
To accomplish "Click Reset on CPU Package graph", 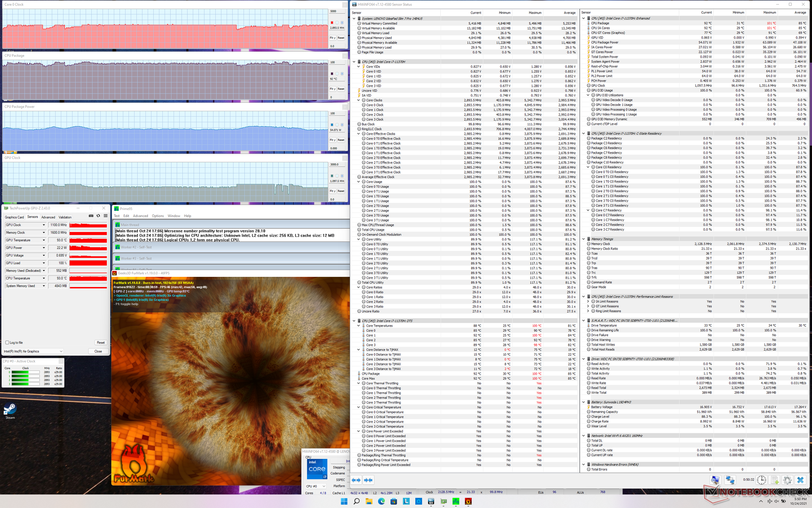I will (341, 89).
